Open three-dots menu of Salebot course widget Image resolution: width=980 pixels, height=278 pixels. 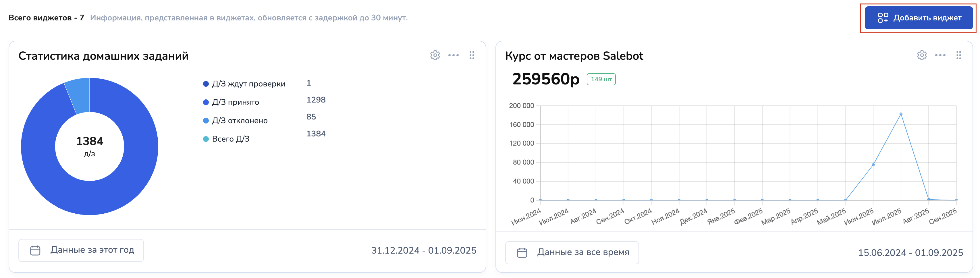click(940, 55)
